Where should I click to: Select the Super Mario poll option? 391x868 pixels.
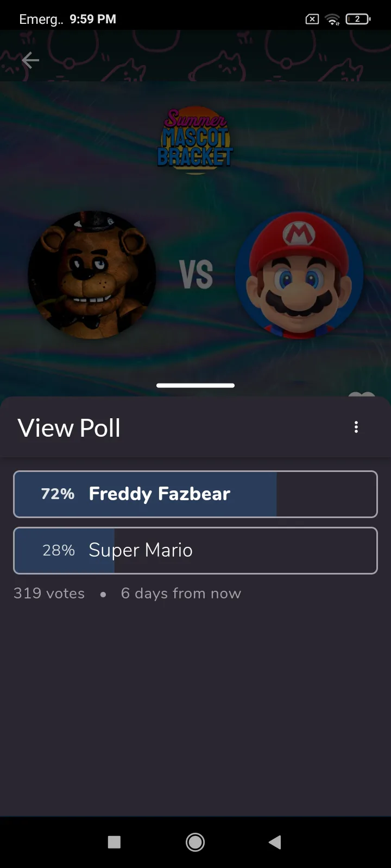pos(195,551)
